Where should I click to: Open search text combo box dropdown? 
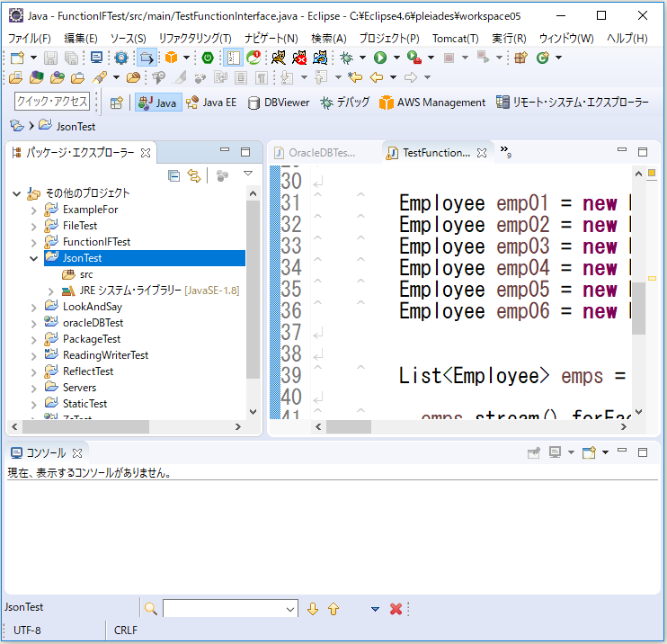point(290,609)
